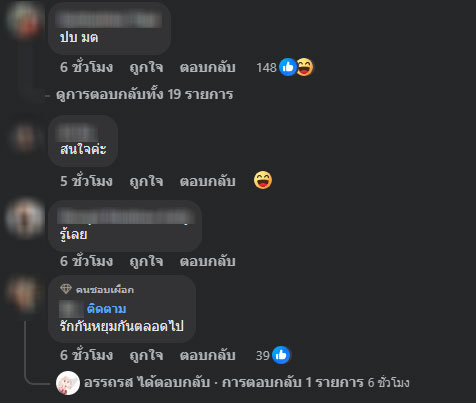Expand 'ดูการตอบกลับทั้ง 19 รายการ' replies
Screen dimensions: 476x403
[144, 94]
